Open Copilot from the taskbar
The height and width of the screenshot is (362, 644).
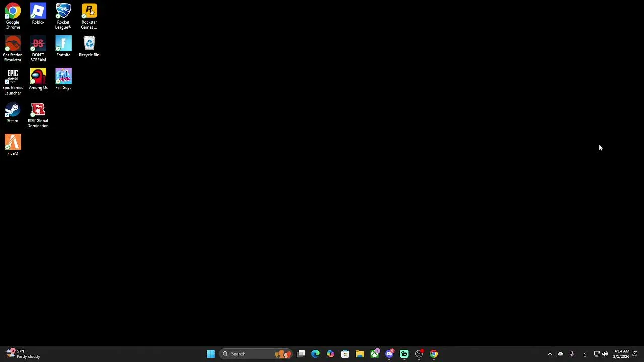tap(330, 354)
